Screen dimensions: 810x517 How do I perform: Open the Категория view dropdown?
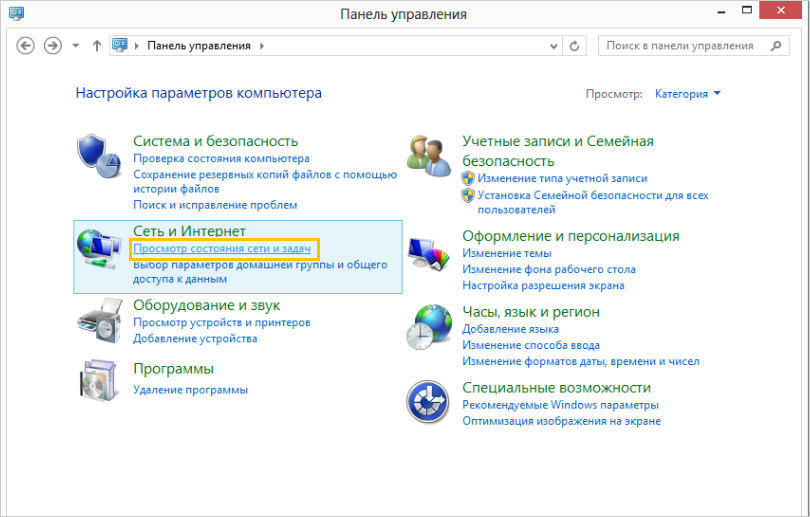(x=687, y=94)
